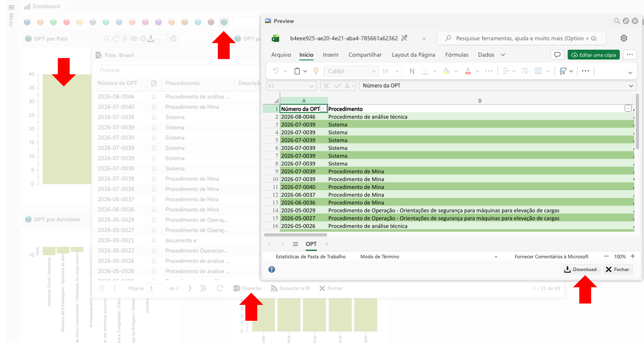Select the Format Painter brush

[316, 71]
